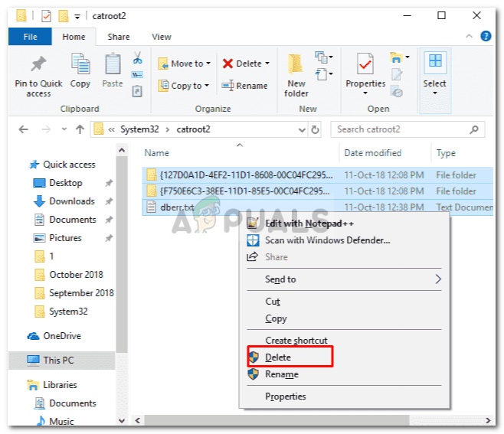
Task: Click the Paste shortcut icon
Action: [137, 91]
